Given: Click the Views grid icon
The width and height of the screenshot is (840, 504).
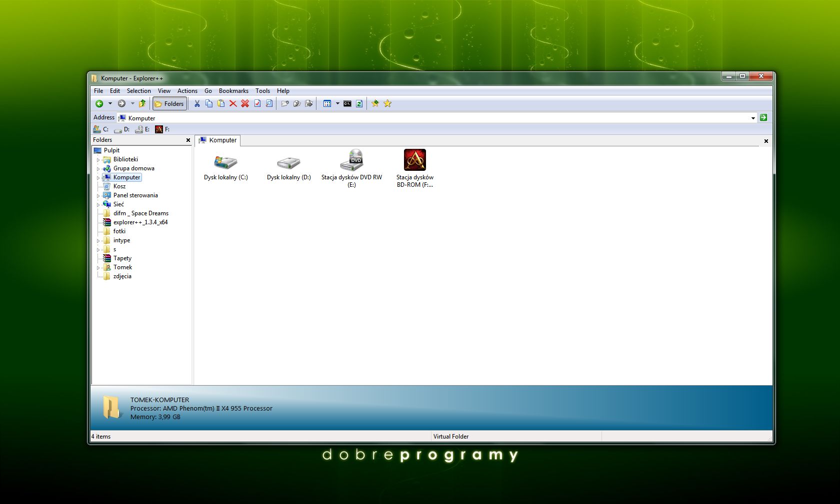Looking at the screenshot, I should point(327,104).
